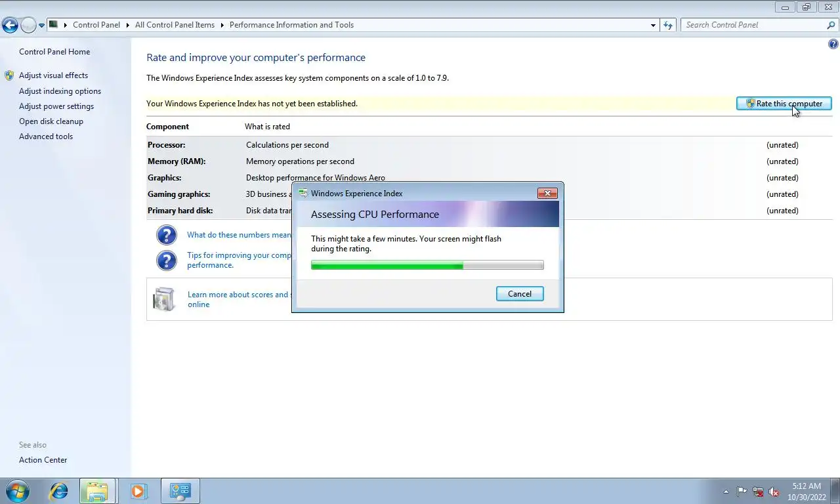Click Tips for improving your computer's performance
Viewport: 840px width, 504px height.
click(x=239, y=260)
